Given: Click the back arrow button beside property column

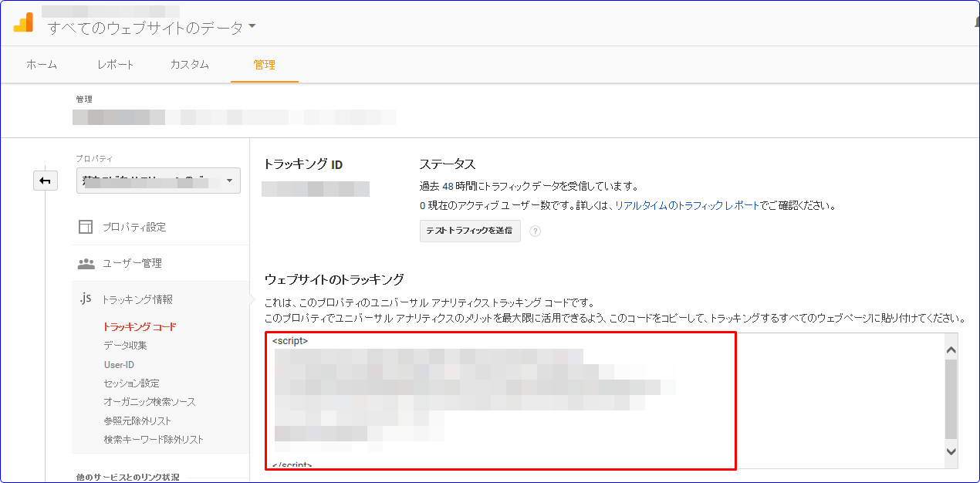Looking at the screenshot, I should [x=46, y=181].
